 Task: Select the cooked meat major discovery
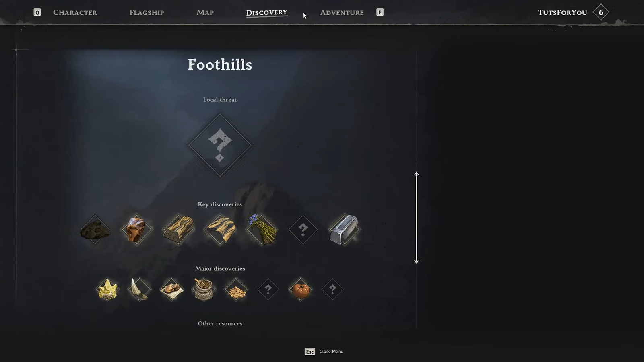pyautogui.click(x=171, y=289)
